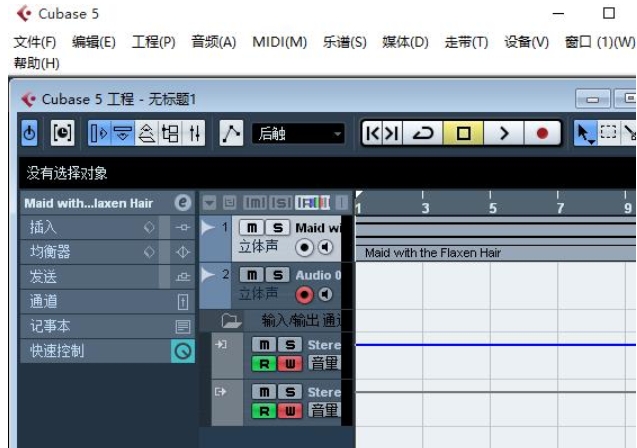Collapse the 输入/输出 通道 folder

click(232, 321)
